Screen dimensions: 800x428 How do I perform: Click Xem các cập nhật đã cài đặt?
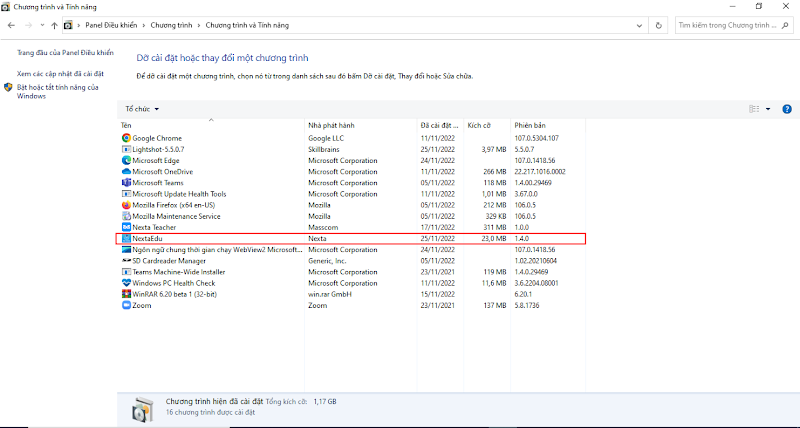point(60,73)
